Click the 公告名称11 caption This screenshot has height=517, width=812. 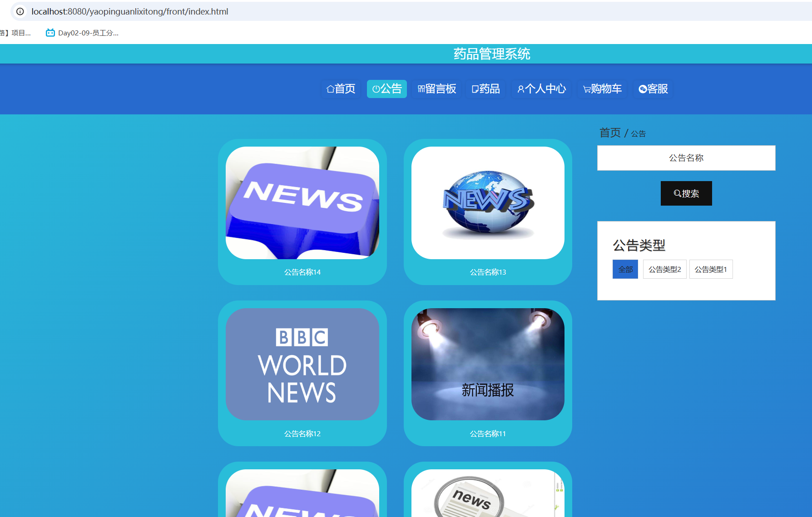(488, 434)
